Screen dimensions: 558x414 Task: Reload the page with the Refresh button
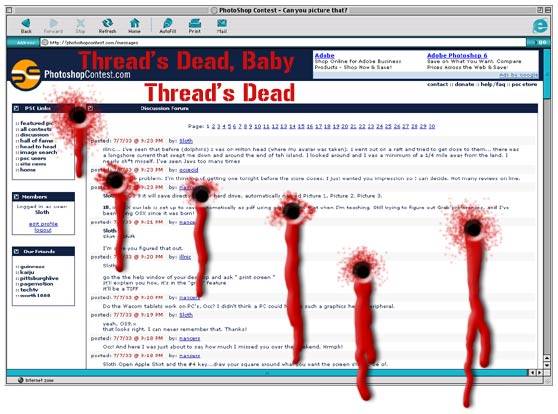pyautogui.click(x=107, y=26)
